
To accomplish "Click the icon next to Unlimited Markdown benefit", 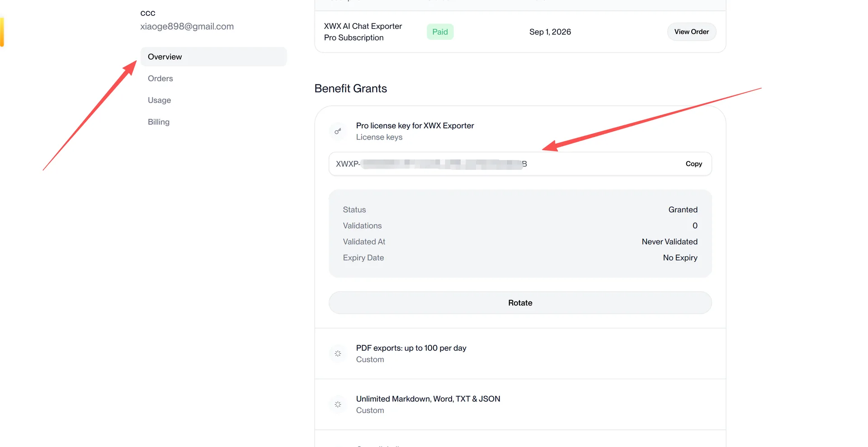I will click(338, 405).
